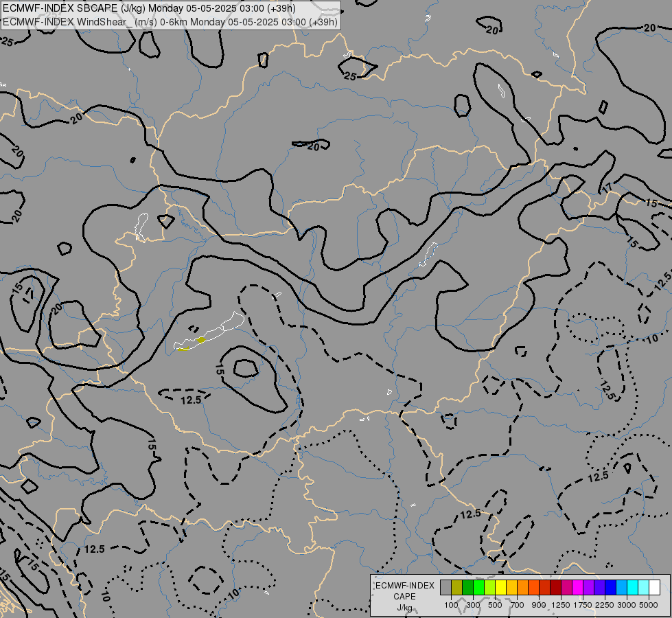Select the white legend swatch
This screenshot has width=672, height=618.
tap(654, 588)
